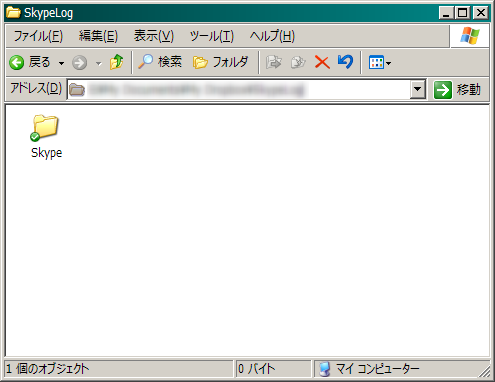This screenshot has height=382, width=495.
Task: Open the Forward history dropdown arrow
Action: point(99,63)
